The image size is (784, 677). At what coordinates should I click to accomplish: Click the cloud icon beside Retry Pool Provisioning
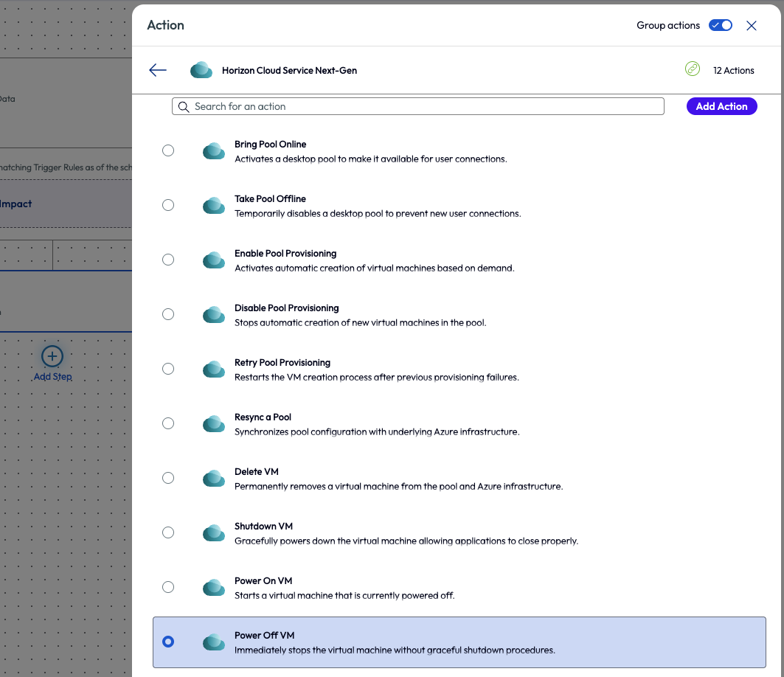pos(214,369)
